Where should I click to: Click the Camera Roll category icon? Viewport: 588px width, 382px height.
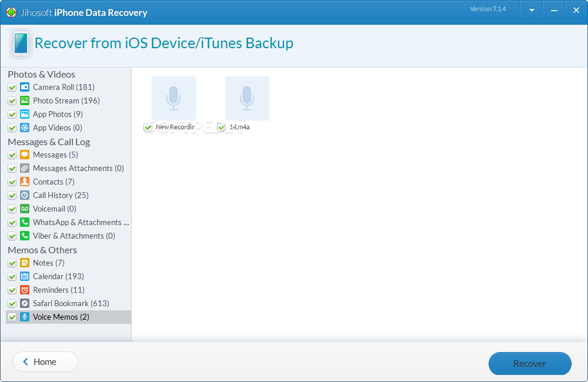point(25,87)
